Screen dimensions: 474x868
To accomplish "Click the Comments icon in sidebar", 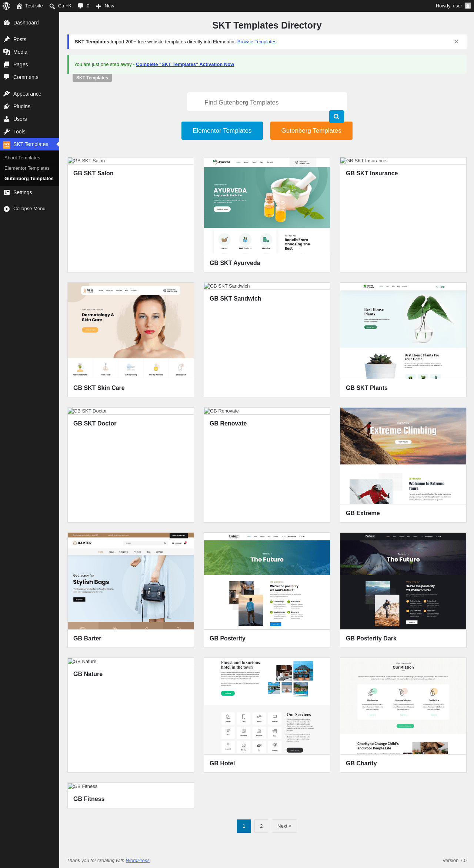I will coord(7,77).
